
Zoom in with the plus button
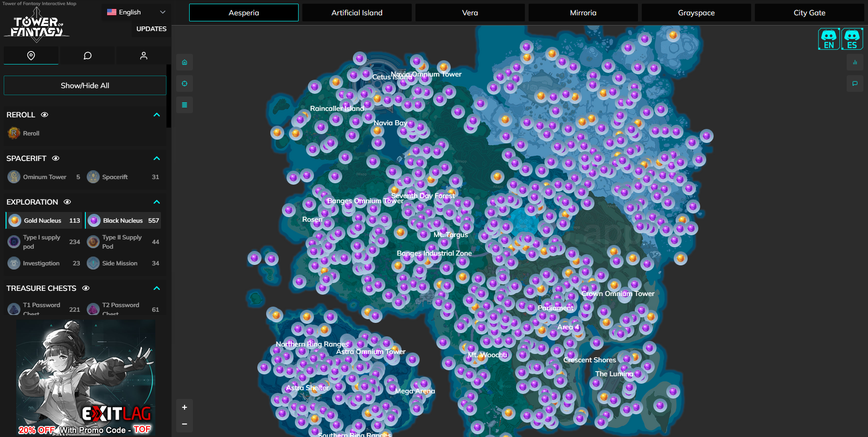(185, 407)
